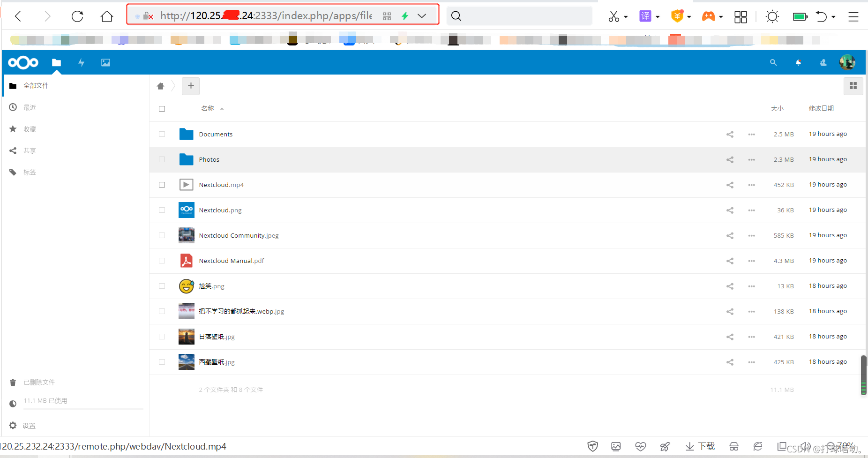Share Nextcloud.mp4
868x458 pixels.
click(730, 185)
